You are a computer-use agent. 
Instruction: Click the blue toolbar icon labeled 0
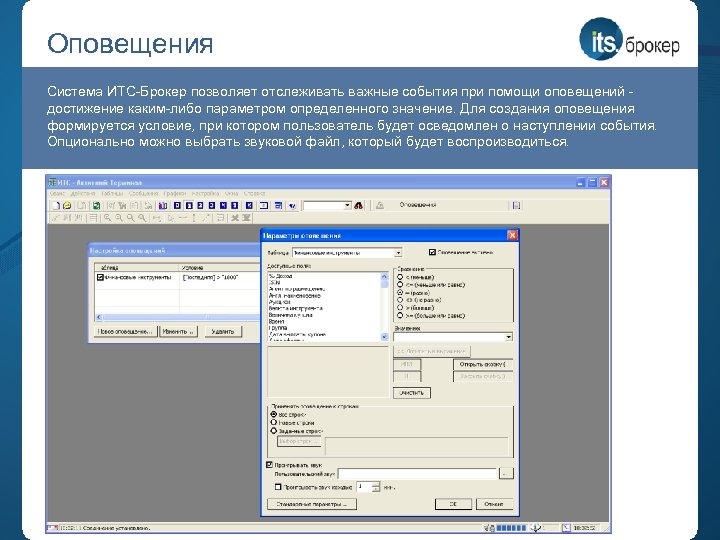click(178, 206)
